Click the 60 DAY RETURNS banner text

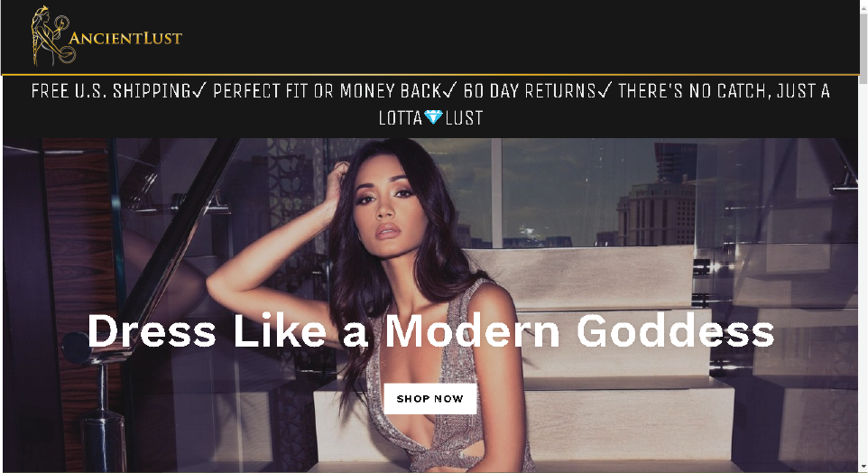(530, 91)
